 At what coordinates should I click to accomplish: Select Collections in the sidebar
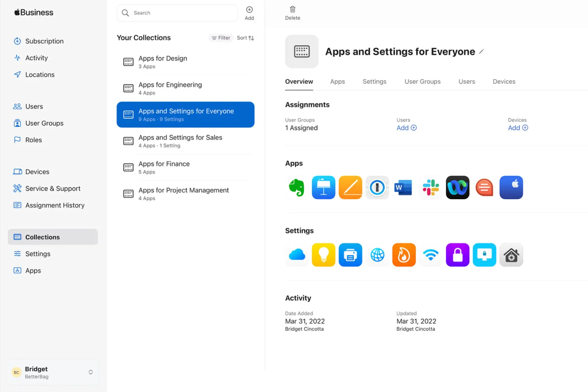click(x=53, y=237)
